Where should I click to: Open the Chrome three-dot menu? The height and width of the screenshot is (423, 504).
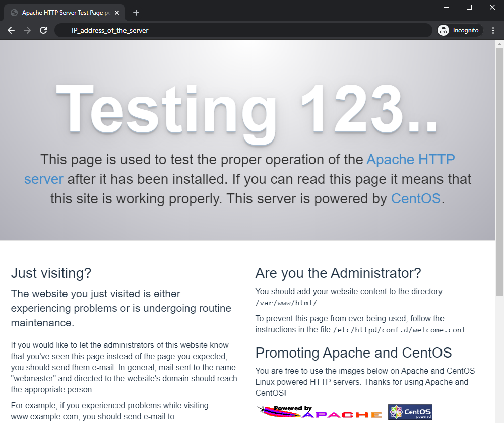493,30
